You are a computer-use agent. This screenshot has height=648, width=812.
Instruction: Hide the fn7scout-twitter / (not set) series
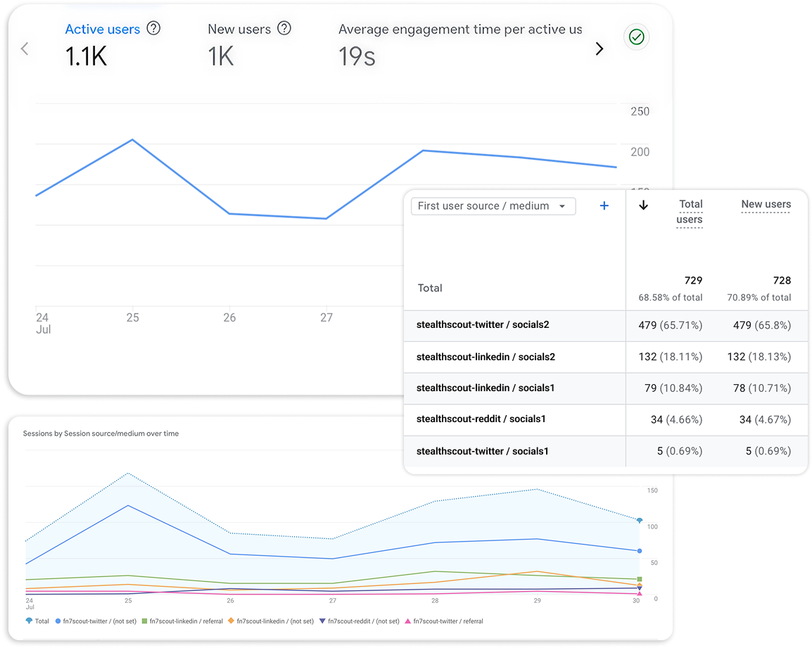pos(96,621)
